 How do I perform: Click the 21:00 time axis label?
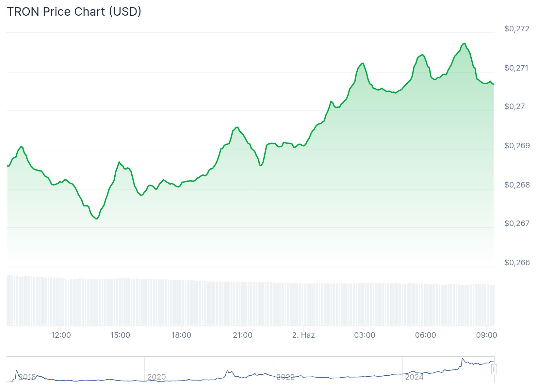click(x=242, y=335)
